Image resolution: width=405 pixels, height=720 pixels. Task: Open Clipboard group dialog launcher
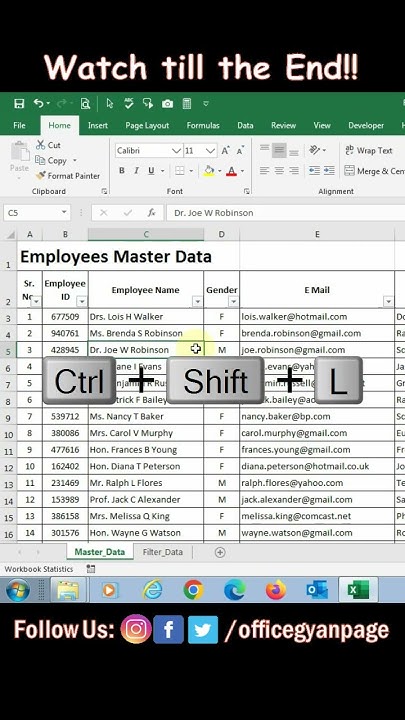pos(104,191)
